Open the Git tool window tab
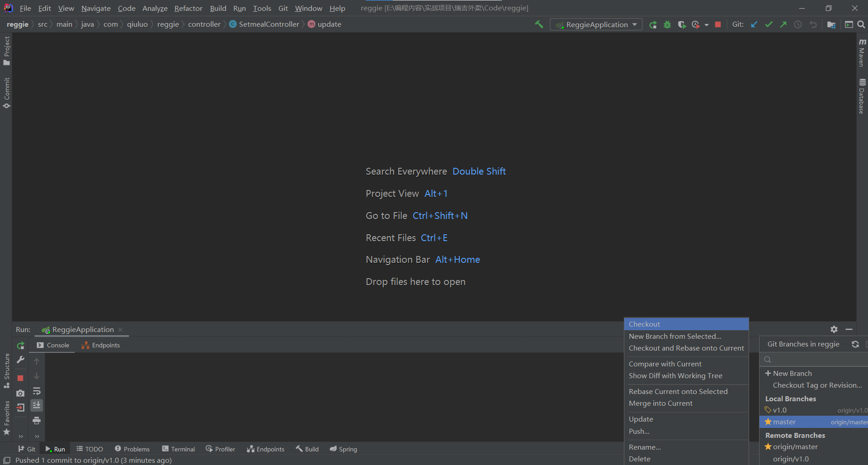 pos(27,449)
